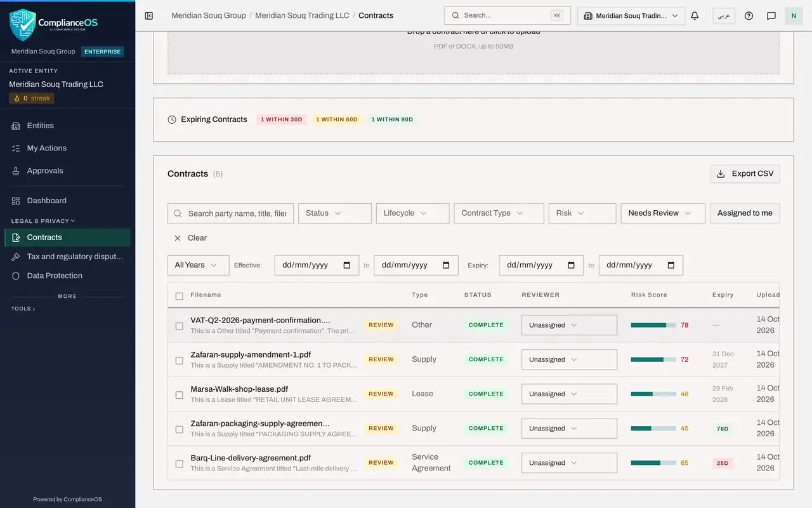Open Approvals in the sidebar

68,171
